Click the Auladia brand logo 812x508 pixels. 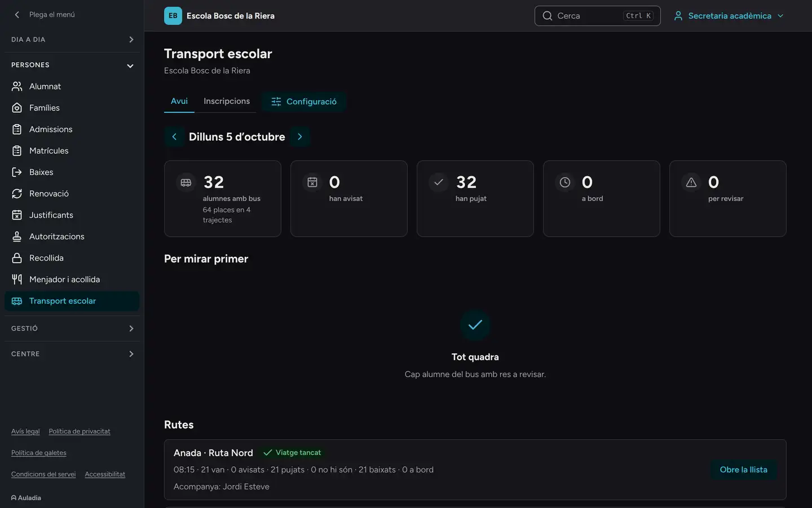point(26,498)
